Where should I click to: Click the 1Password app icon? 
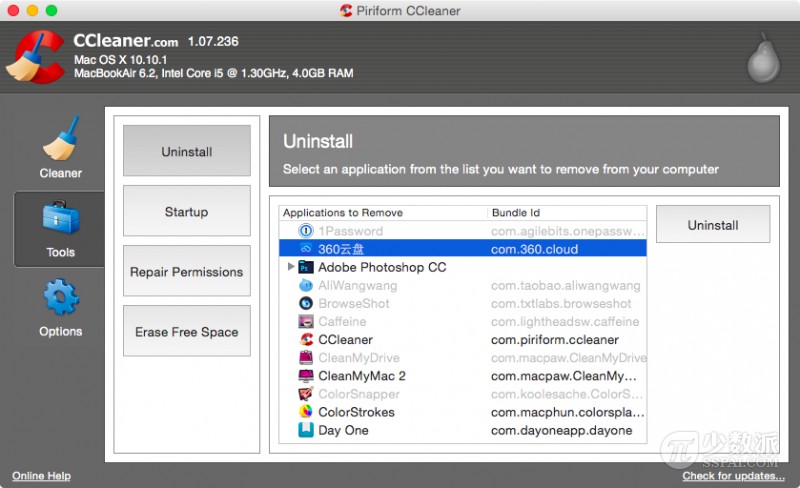306,231
